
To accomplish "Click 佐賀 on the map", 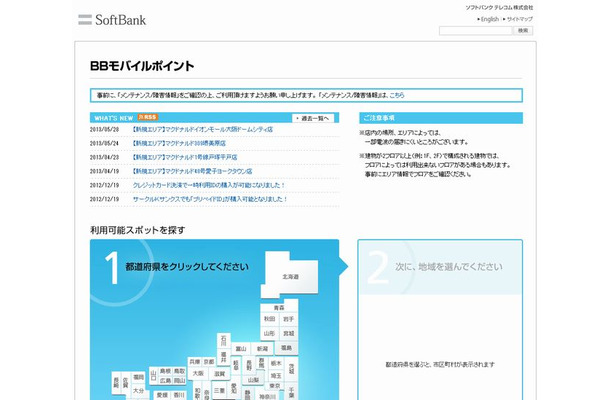I will pyautogui.click(x=126, y=381).
